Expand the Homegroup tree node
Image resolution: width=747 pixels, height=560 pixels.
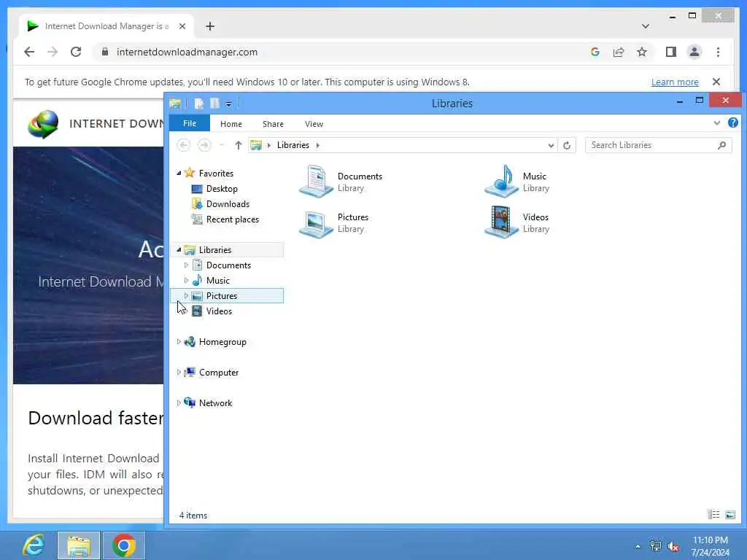click(179, 341)
